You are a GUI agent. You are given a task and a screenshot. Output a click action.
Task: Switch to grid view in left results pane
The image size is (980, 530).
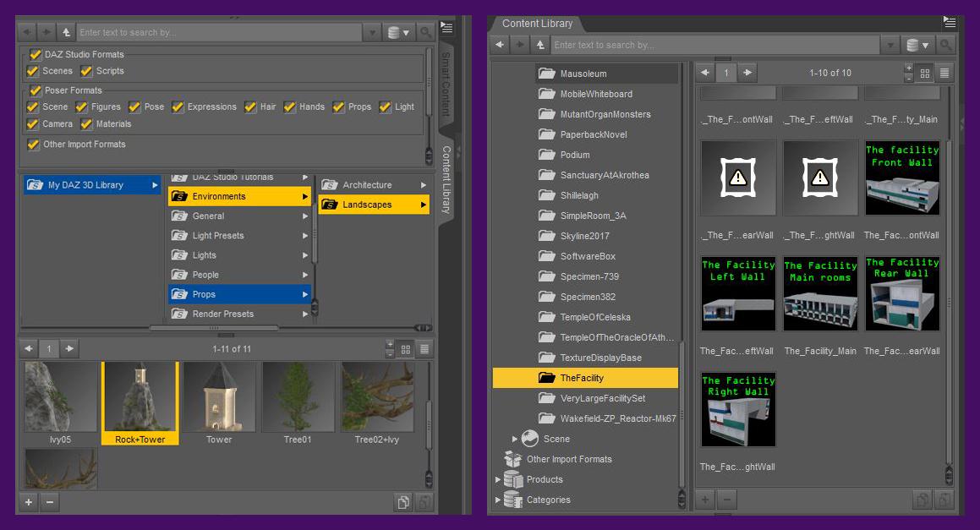pyautogui.click(x=406, y=349)
